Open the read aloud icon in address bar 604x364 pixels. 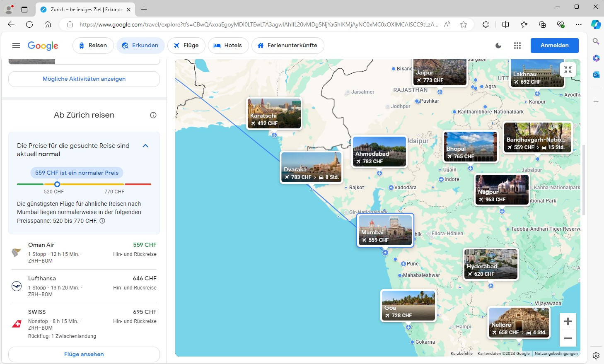[447, 24]
